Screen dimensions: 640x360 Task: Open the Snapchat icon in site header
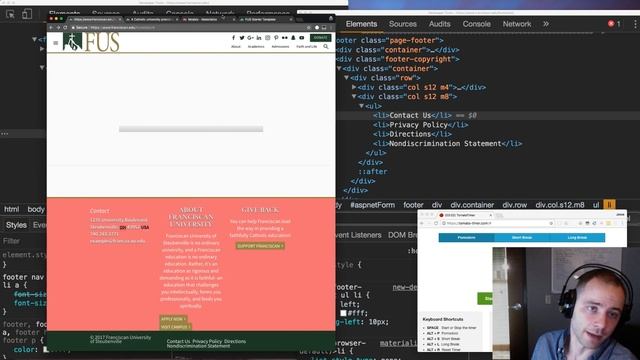coord(293,38)
